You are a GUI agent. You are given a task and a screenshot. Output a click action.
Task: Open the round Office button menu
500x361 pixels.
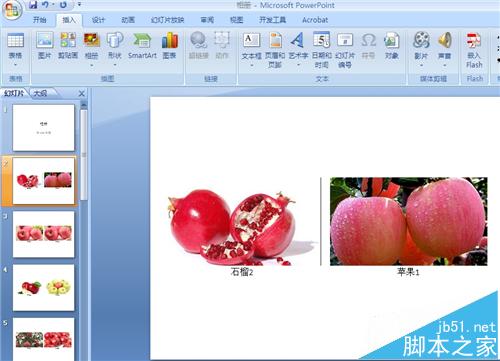click(12, 10)
